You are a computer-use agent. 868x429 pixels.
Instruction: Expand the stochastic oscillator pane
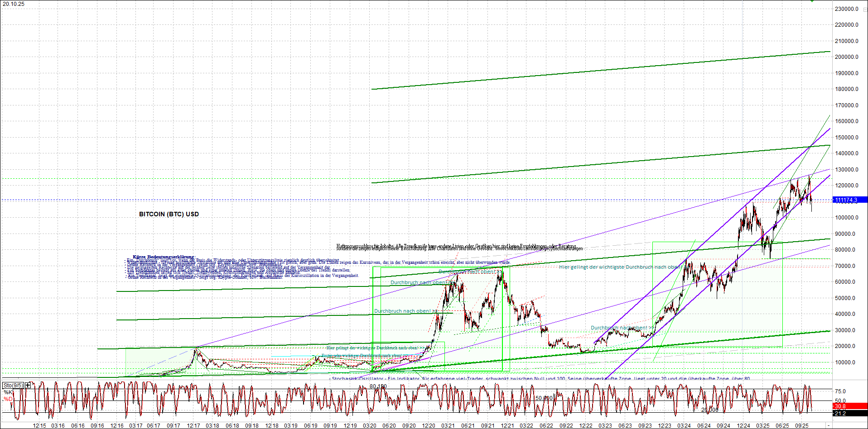coord(28,385)
